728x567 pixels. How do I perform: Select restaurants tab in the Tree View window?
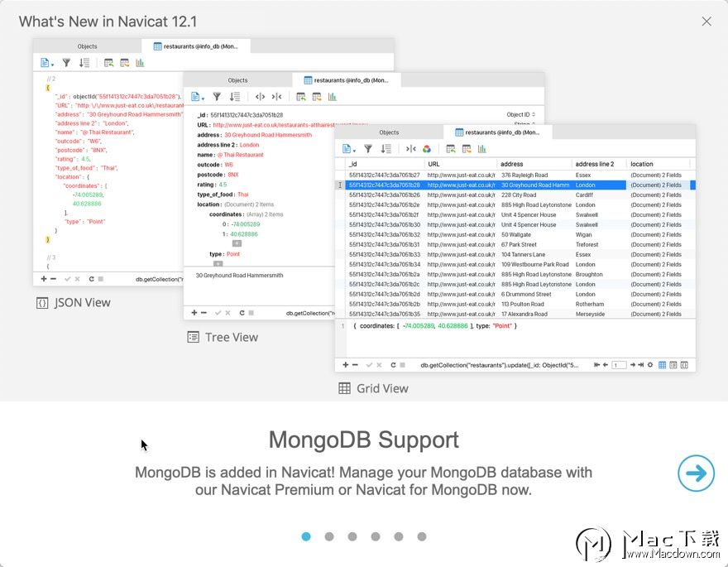[347, 80]
